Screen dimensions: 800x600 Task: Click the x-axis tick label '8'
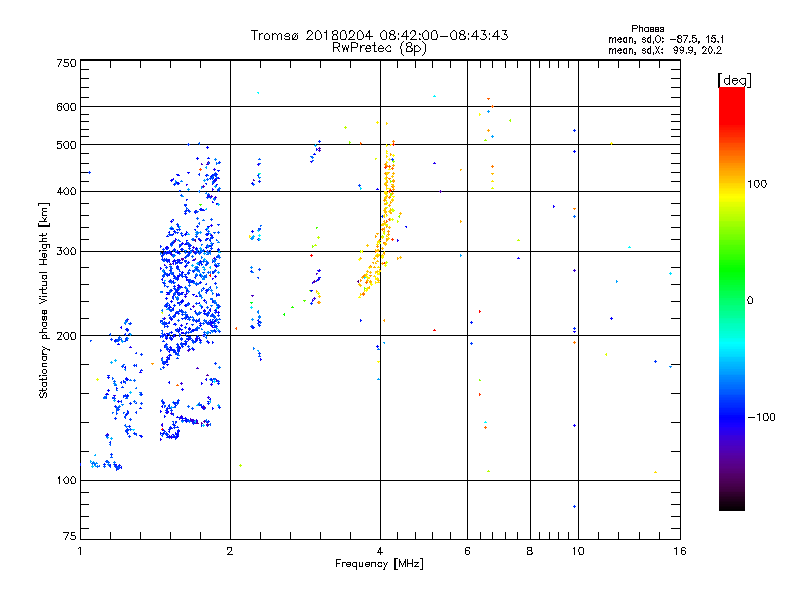(530, 551)
